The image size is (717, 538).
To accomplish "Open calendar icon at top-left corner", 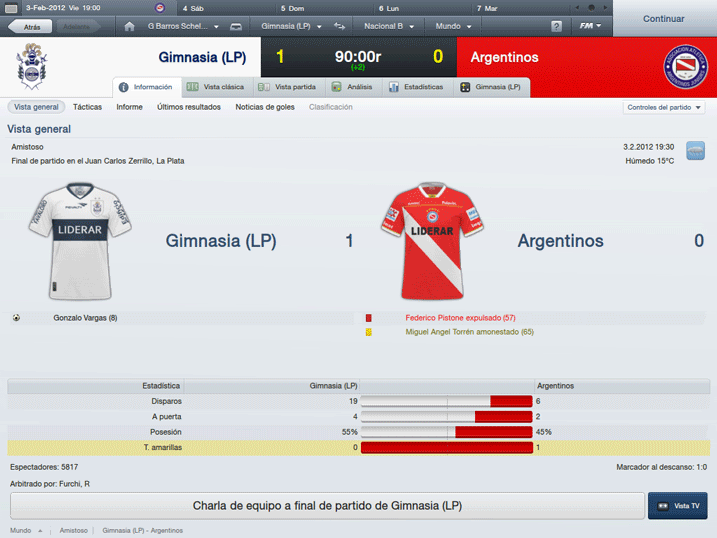I will coord(11,8).
